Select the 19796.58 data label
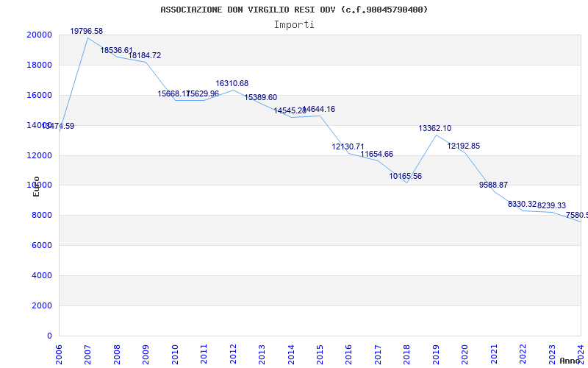The height and width of the screenshot is (368, 588). [87, 31]
